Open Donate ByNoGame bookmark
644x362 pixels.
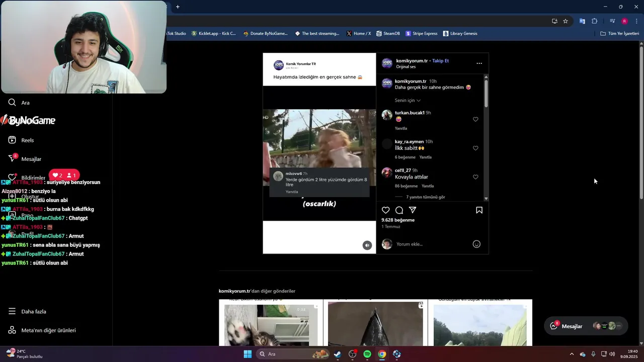click(265, 34)
